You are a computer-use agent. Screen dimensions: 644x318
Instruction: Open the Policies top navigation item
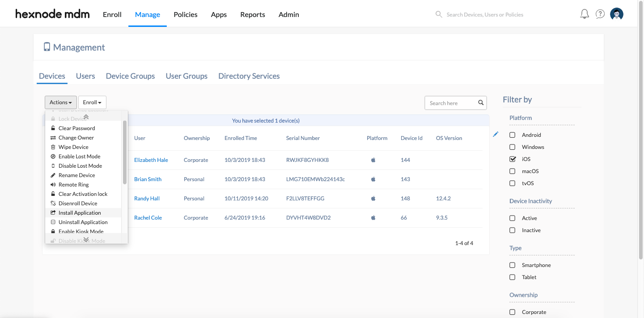pos(186,14)
